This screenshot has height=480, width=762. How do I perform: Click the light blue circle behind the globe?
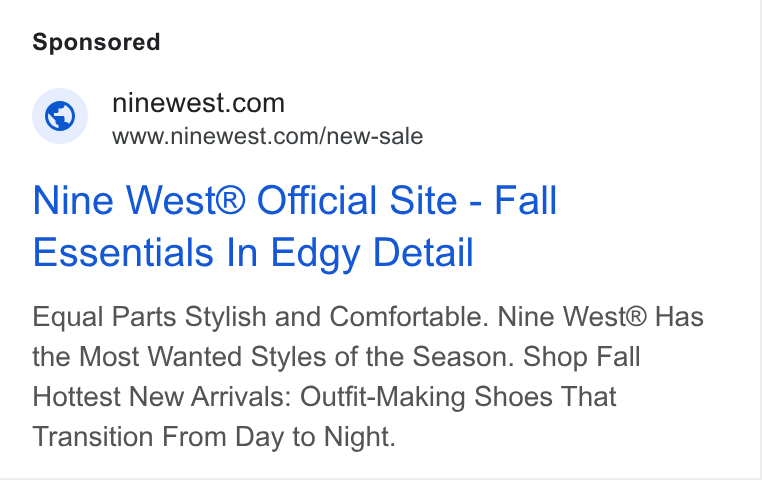tap(60, 116)
